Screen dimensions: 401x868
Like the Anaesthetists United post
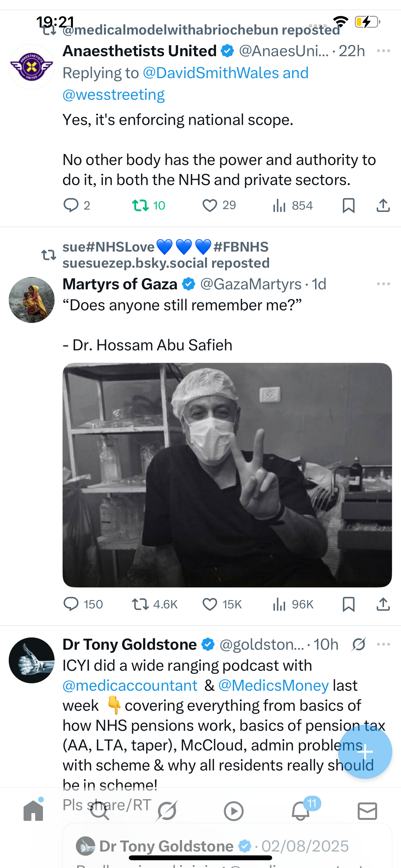(x=210, y=205)
